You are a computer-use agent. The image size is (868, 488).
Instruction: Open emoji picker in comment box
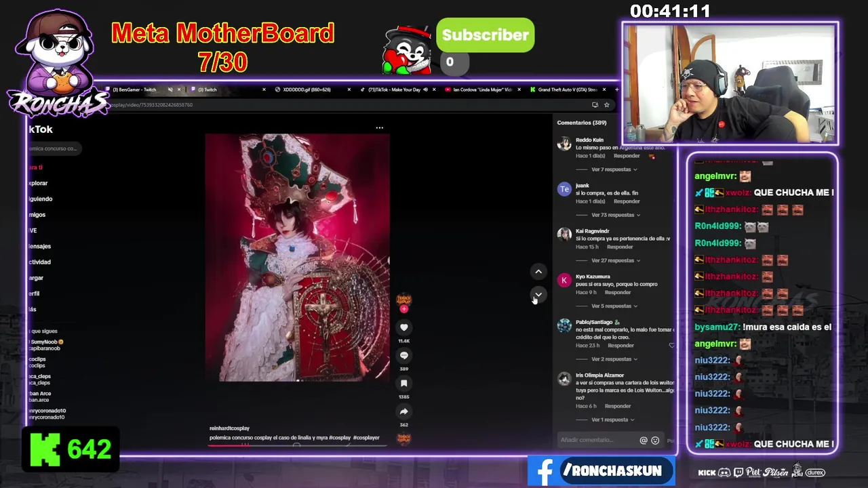coord(655,441)
